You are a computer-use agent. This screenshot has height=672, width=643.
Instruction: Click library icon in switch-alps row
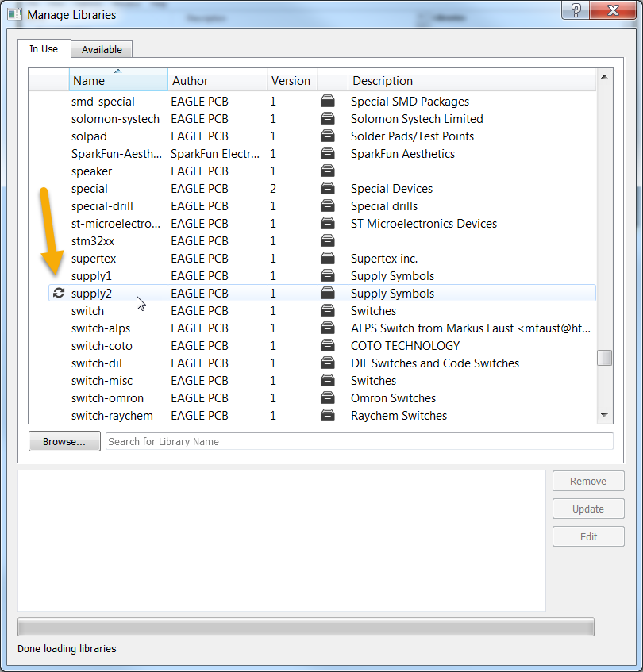coord(328,328)
